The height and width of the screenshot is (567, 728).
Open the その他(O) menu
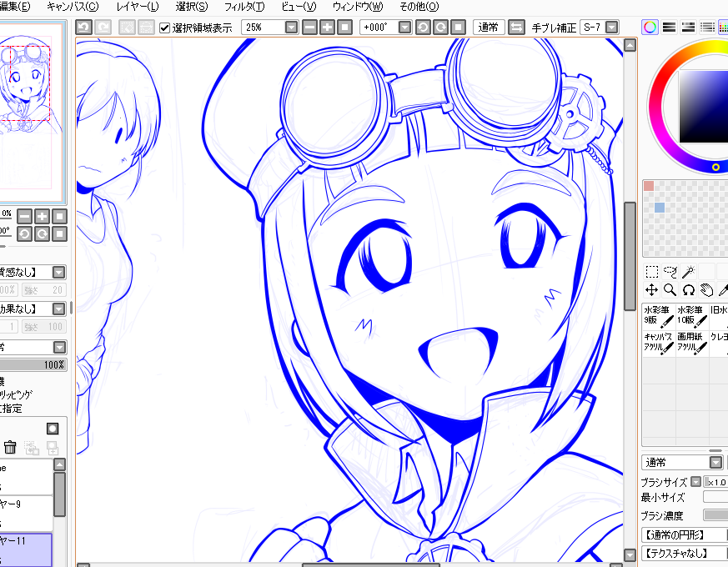tap(419, 7)
